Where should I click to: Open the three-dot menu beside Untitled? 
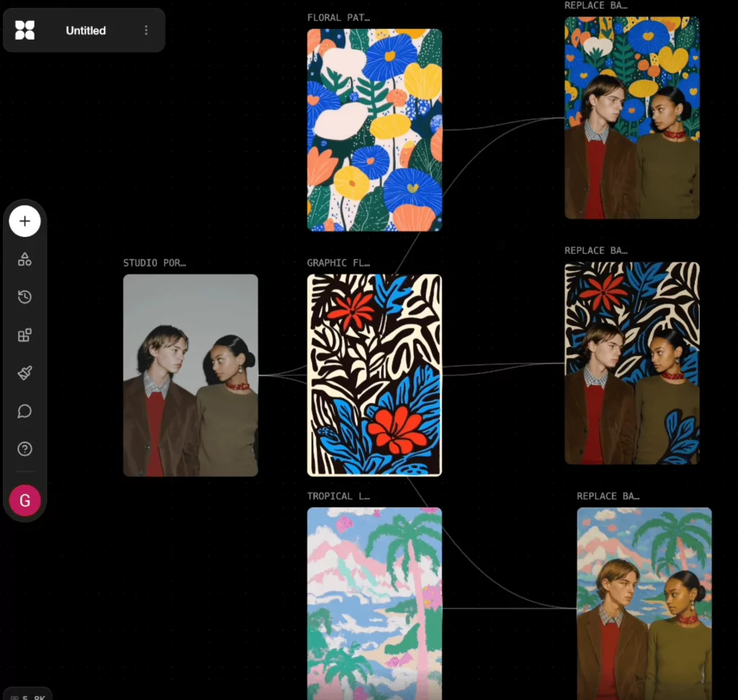click(146, 30)
